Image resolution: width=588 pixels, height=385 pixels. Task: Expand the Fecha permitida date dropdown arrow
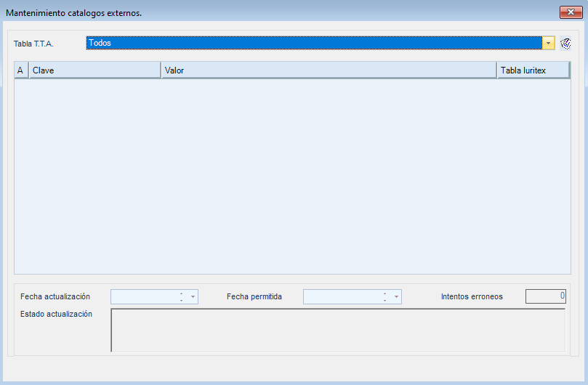[396, 297]
